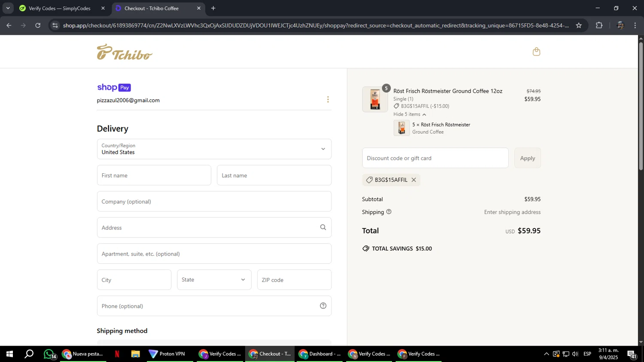Open Chrome profile avatar

(x=620, y=25)
